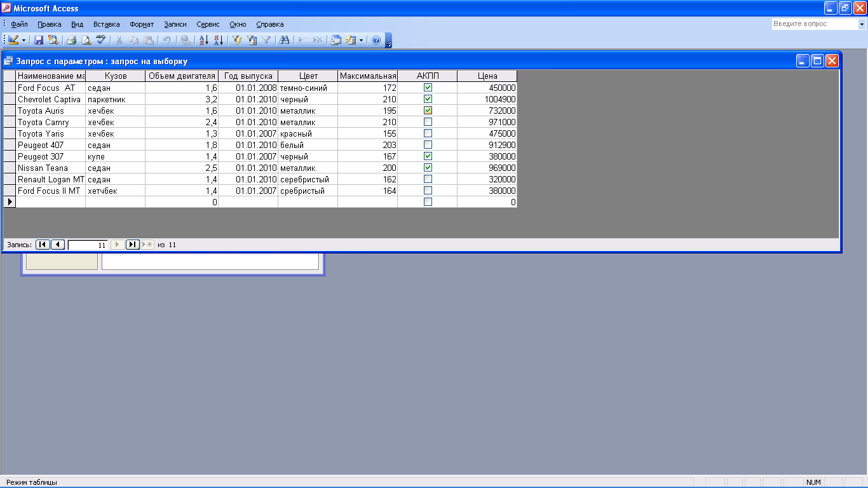Viewport: 868px width, 488px height.
Task: Click the select-all corner of the datasheet
Action: (10, 76)
